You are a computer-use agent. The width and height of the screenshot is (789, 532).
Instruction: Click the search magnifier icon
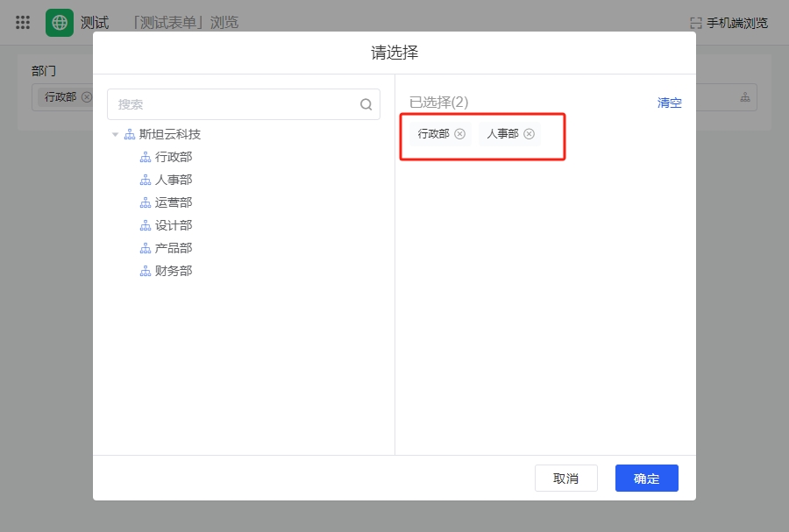366,104
